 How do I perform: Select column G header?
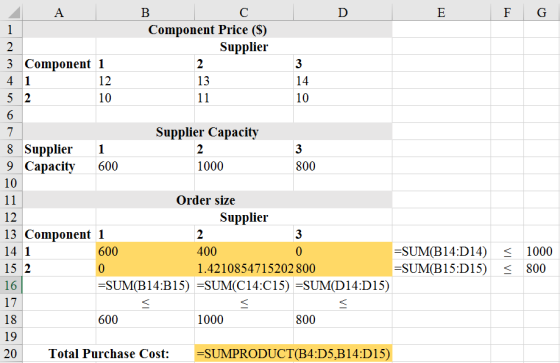pos(542,13)
